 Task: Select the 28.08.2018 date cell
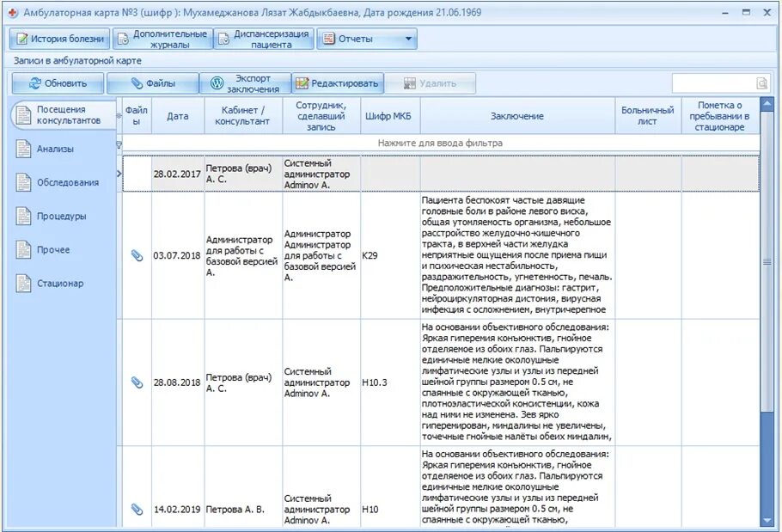(178, 382)
